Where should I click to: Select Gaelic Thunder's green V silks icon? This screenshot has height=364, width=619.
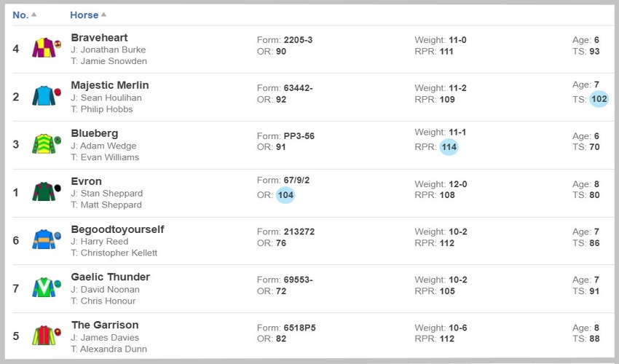click(x=47, y=288)
